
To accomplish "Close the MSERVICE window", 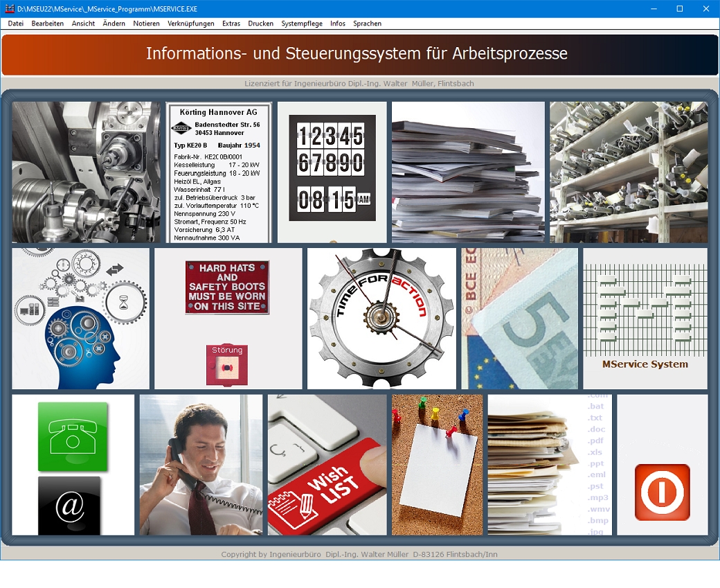I will tap(706, 9).
